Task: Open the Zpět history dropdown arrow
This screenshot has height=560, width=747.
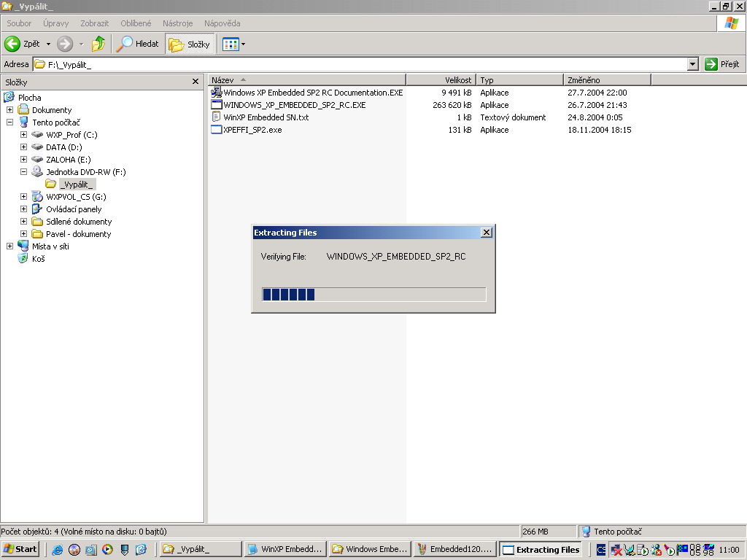Action: (48, 44)
